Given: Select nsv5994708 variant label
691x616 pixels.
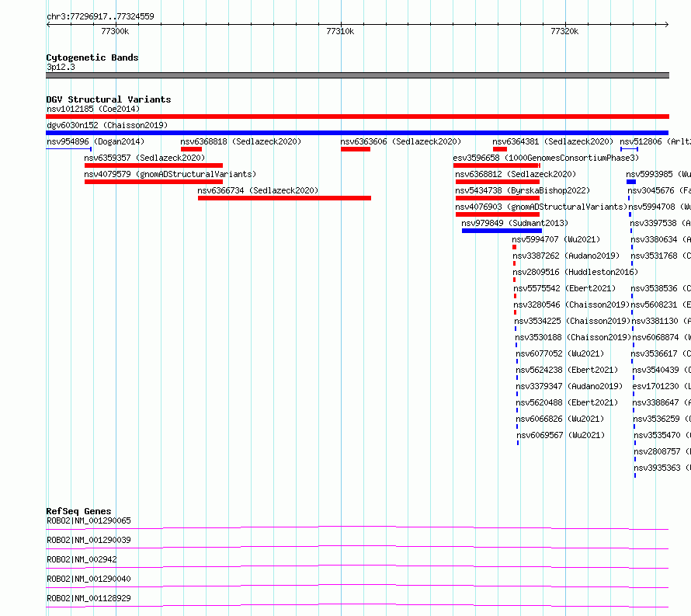Looking at the screenshot, I should (x=660, y=207).
